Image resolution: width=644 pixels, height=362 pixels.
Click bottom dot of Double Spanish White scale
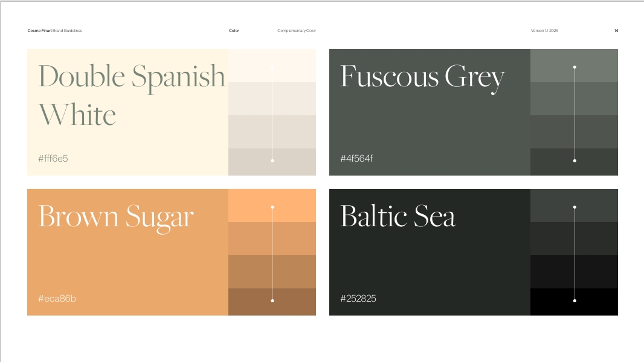[272, 160]
